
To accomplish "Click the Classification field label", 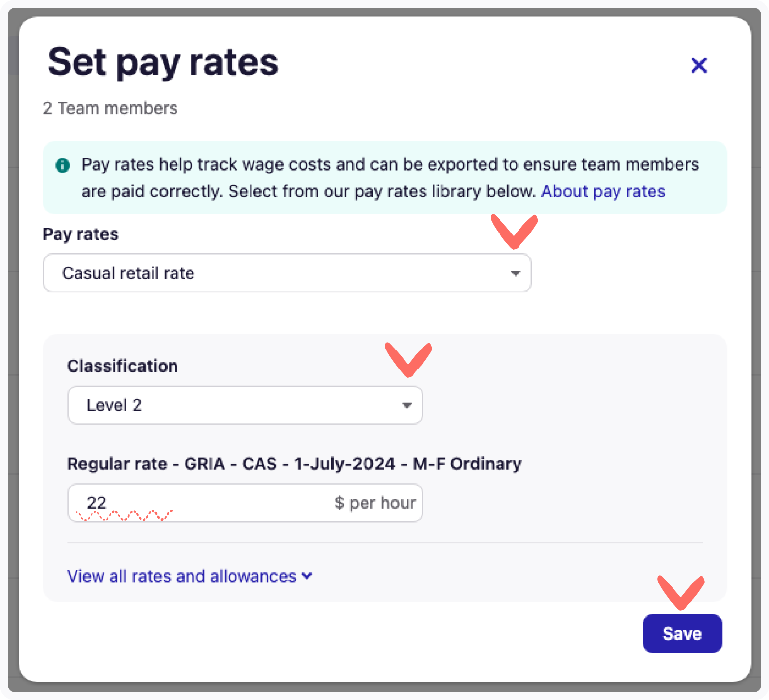I will [x=122, y=366].
